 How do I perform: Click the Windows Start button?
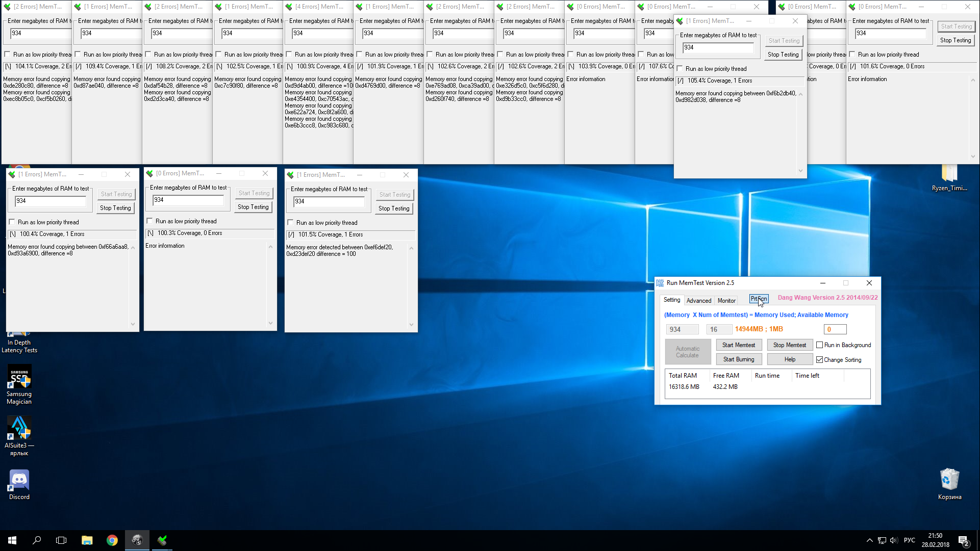point(12,540)
